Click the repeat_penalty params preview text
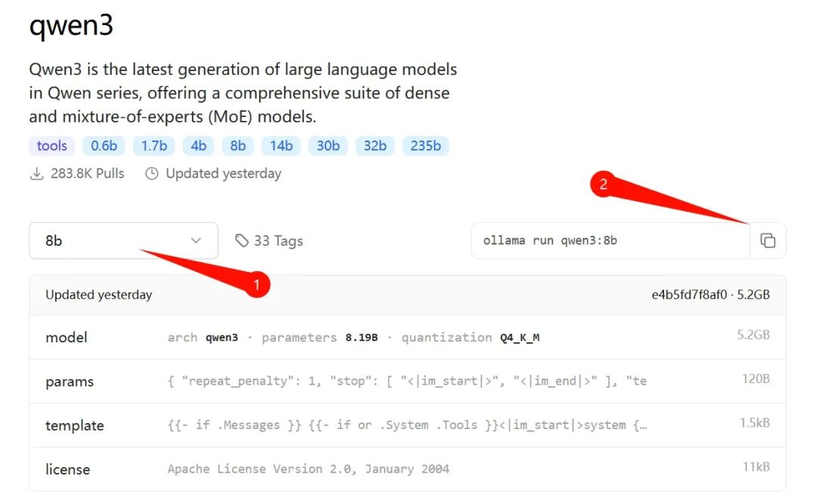 407,381
